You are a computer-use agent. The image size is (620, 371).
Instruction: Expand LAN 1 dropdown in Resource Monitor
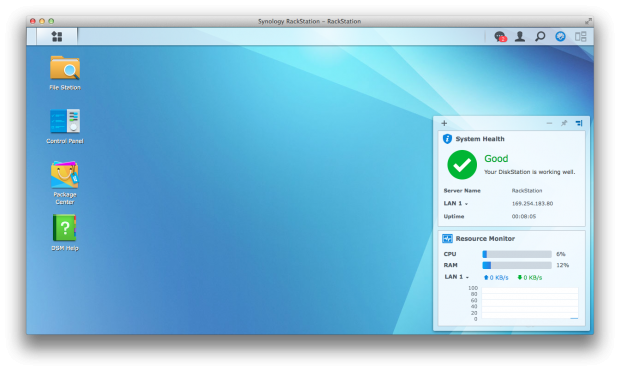[457, 277]
